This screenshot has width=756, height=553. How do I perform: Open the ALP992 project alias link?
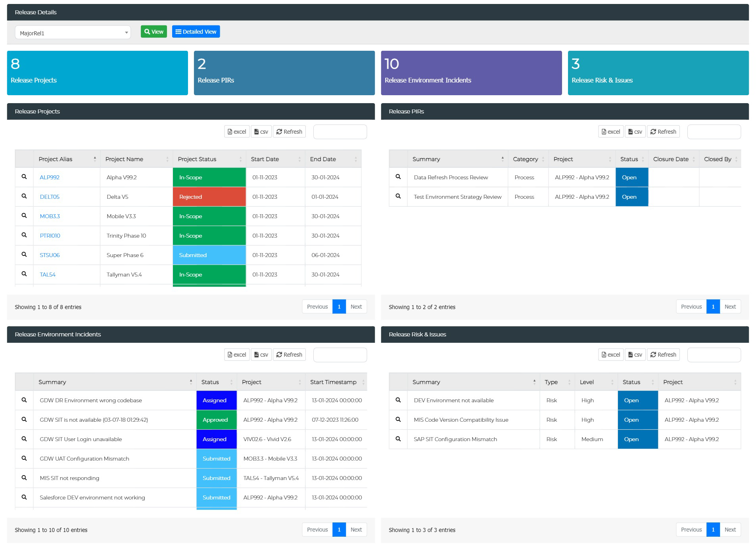point(50,177)
